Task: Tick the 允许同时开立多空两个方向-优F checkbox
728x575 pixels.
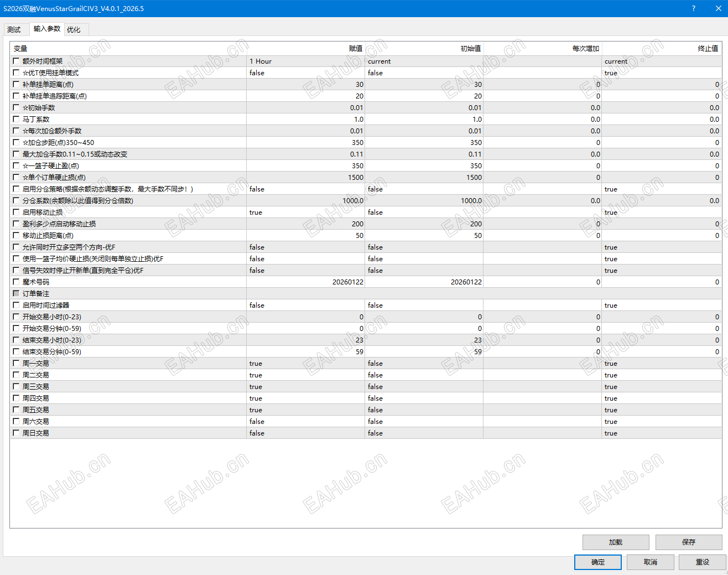Action: (x=16, y=247)
